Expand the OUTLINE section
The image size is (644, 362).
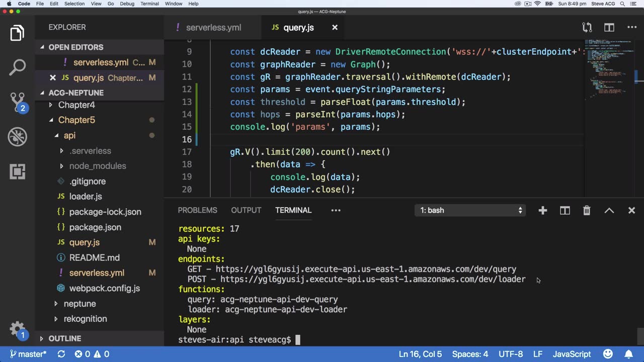pyautogui.click(x=64, y=338)
